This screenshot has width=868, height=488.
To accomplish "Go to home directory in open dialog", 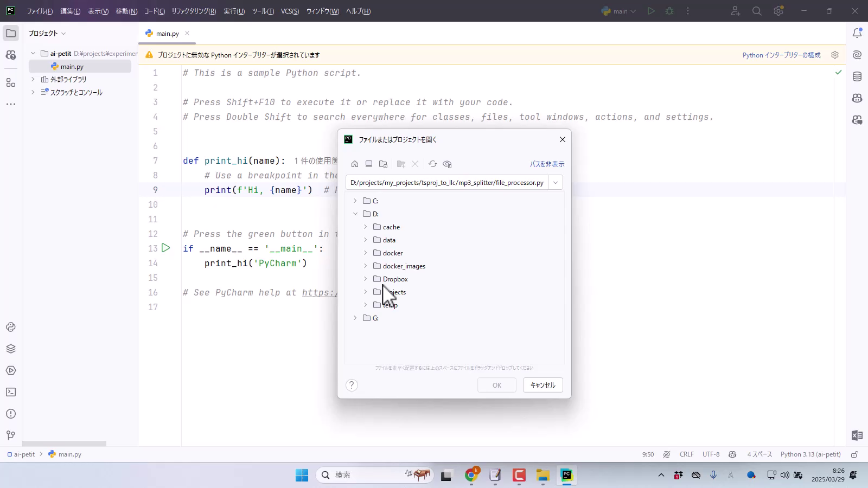I will coord(355,164).
